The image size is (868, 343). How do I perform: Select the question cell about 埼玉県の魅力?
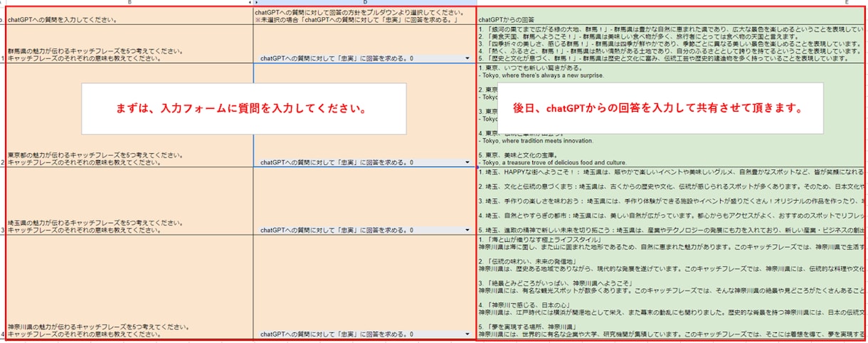coord(129,201)
